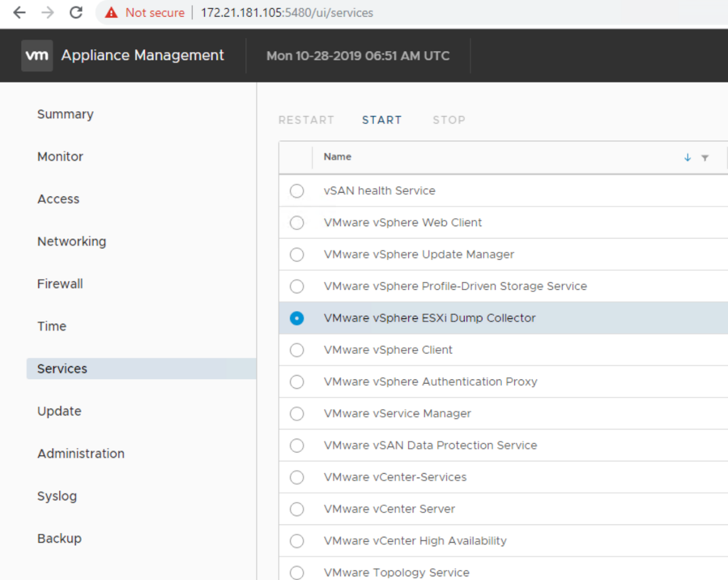728x580 pixels.
Task: Click the browser back arrow
Action: (x=19, y=13)
